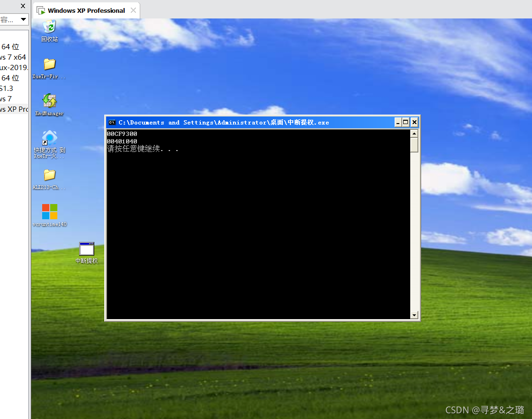This screenshot has height=419, width=532.
Task: Click the console scrollbar down arrow
Action: coord(414,315)
